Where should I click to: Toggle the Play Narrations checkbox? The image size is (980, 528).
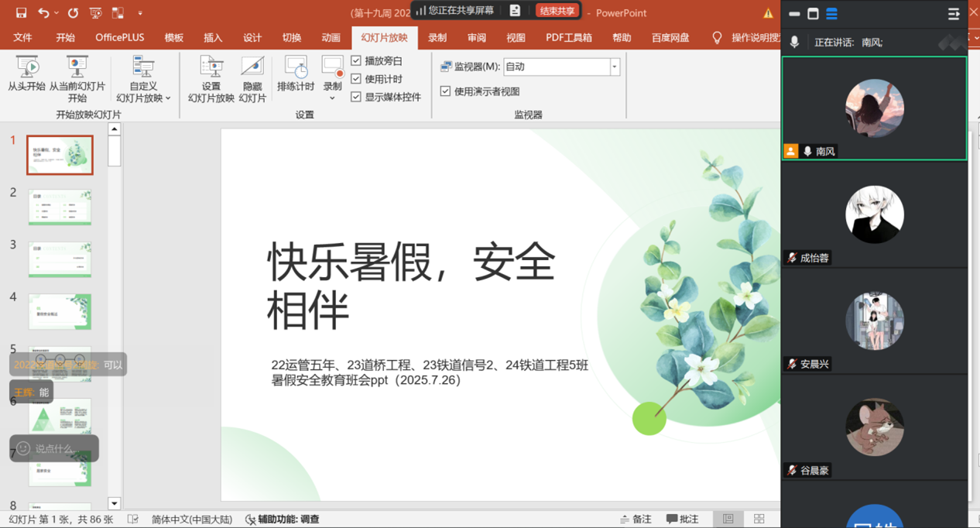click(x=356, y=60)
